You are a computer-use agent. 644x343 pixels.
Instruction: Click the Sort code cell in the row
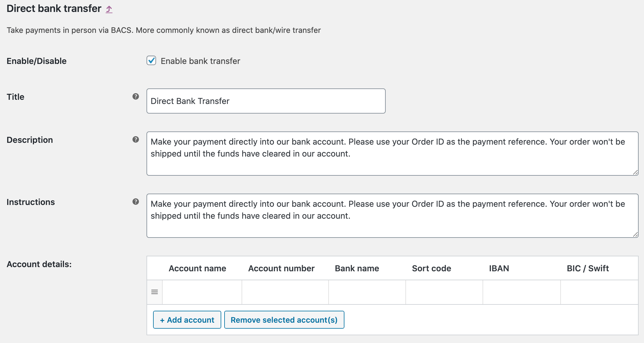point(444,292)
